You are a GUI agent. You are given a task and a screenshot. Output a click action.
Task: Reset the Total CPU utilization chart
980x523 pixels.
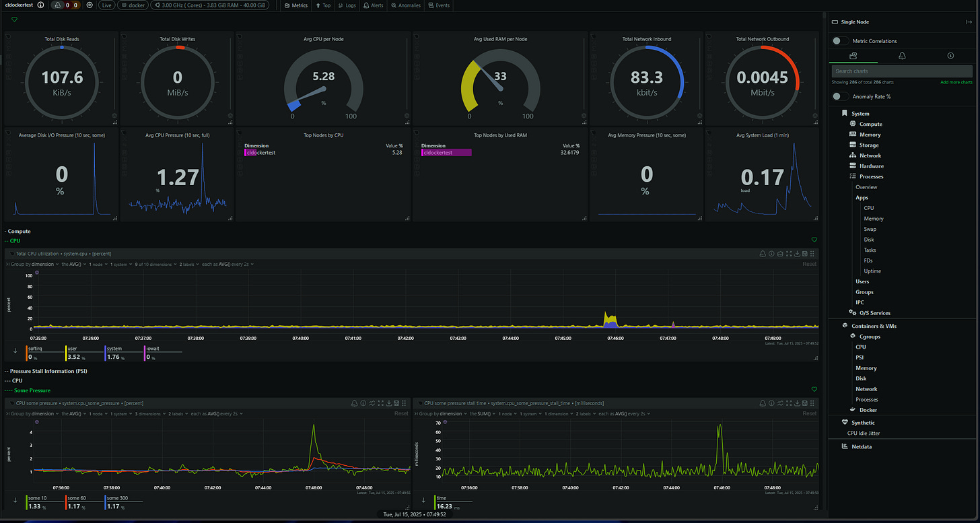(x=810, y=265)
